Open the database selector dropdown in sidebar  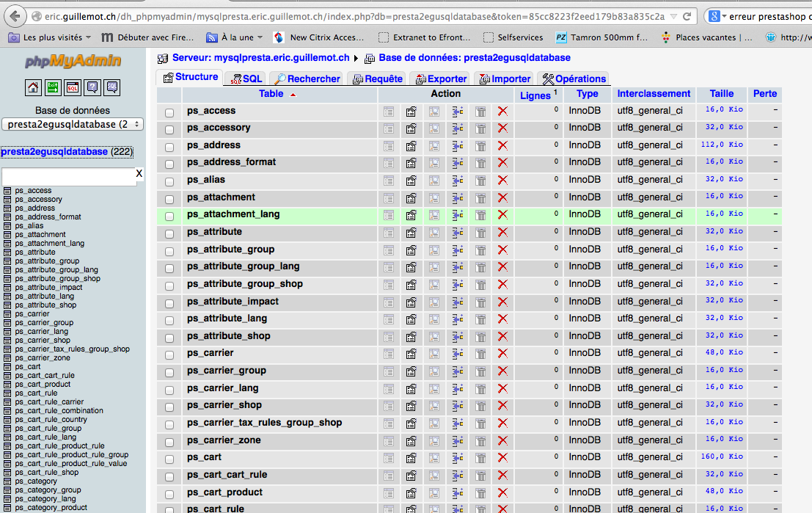point(73,124)
